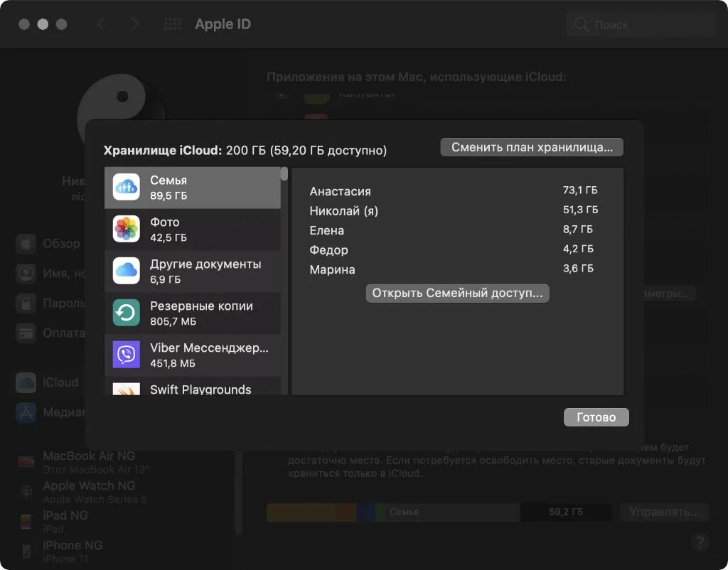Select the iPad NG device icon
This screenshot has width=728, height=570.
(x=26, y=521)
